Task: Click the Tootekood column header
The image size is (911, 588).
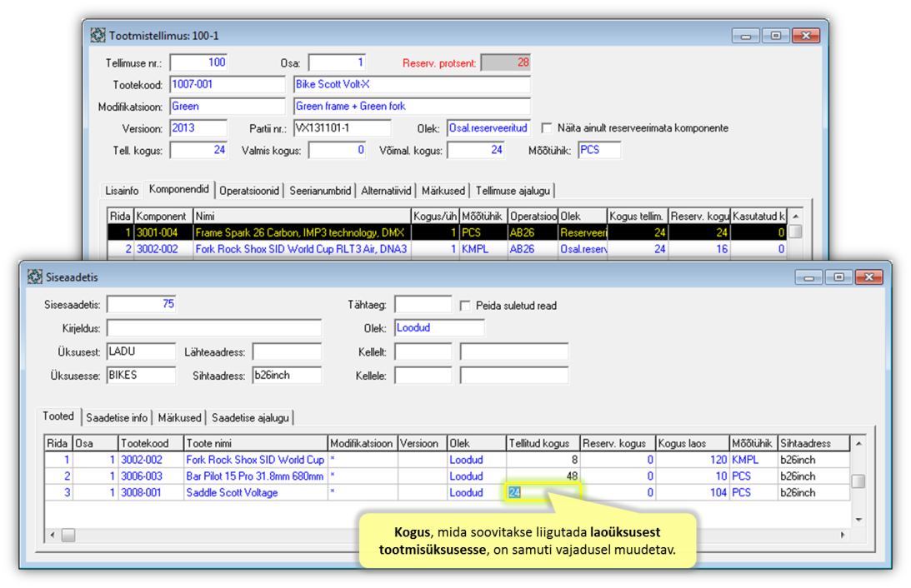Action: (x=151, y=443)
